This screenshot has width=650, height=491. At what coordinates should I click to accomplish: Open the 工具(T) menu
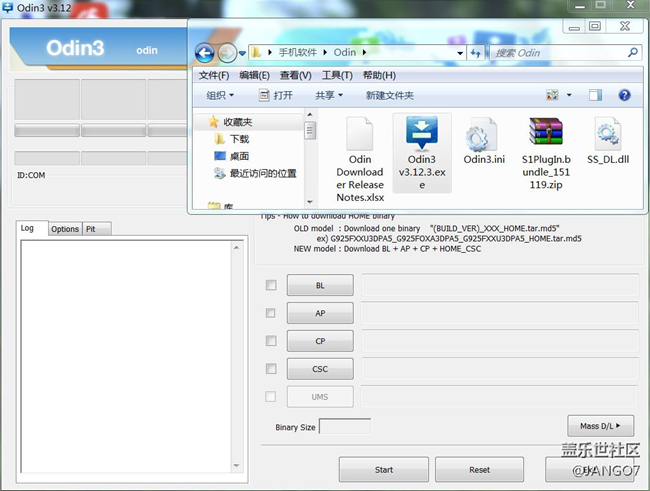[337, 75]
